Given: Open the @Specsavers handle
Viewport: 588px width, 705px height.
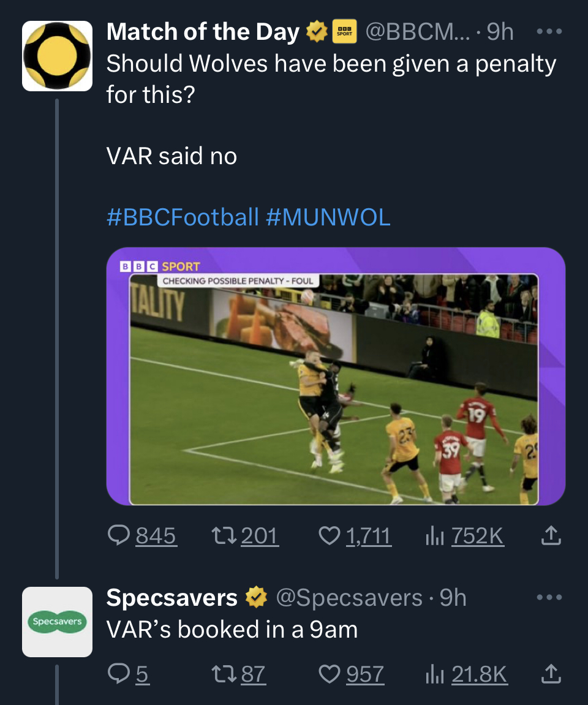Looking at the screenshot, I should tap(349, 597).
